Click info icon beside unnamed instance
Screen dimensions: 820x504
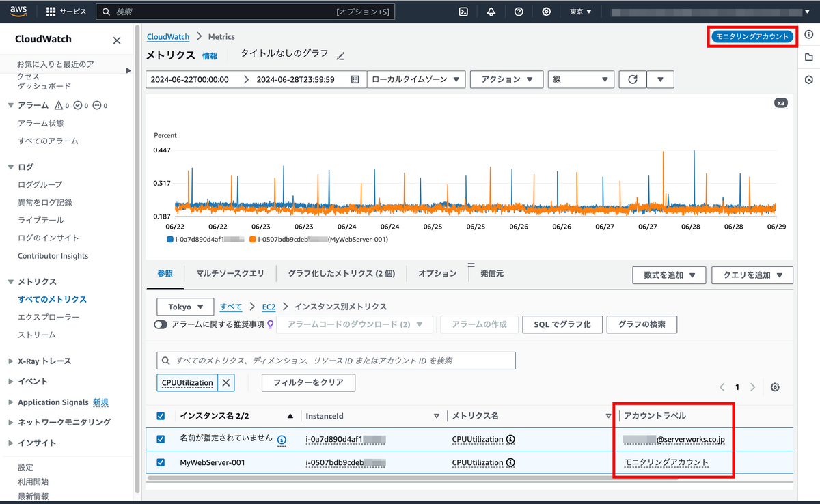tap(282, 439)
